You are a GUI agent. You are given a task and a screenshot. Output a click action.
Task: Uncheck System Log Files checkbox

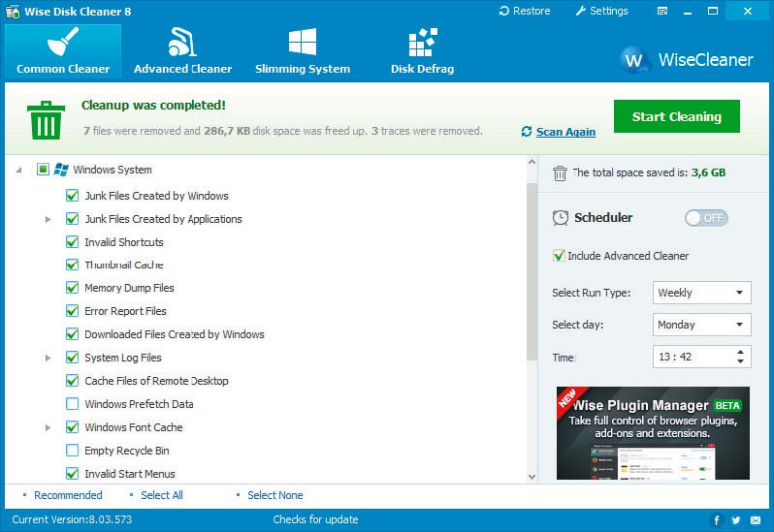tap(72, 358)
